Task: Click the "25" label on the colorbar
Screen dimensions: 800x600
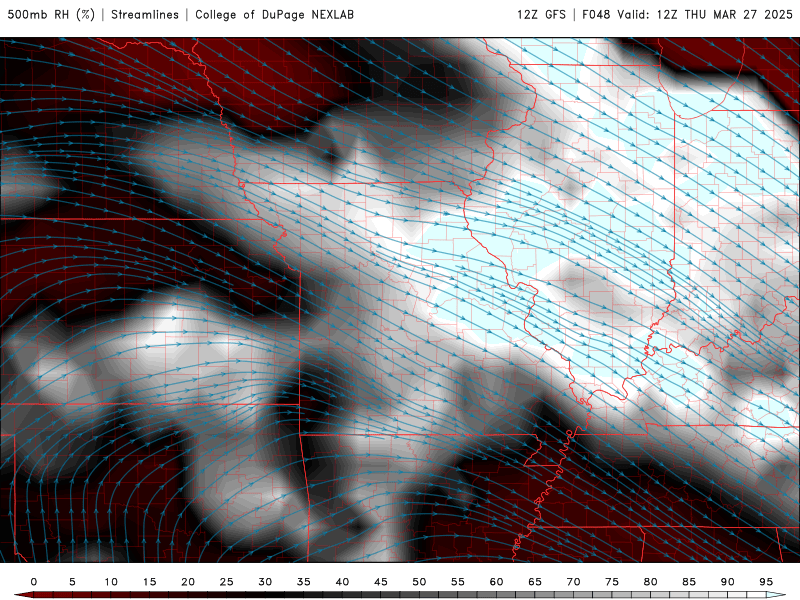Action: coord(227,582)
